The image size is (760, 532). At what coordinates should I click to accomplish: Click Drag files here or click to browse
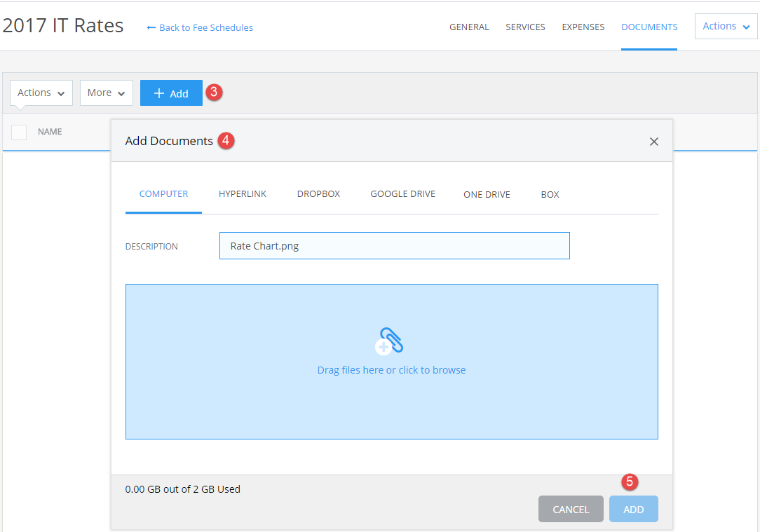[x=392, y=370]
